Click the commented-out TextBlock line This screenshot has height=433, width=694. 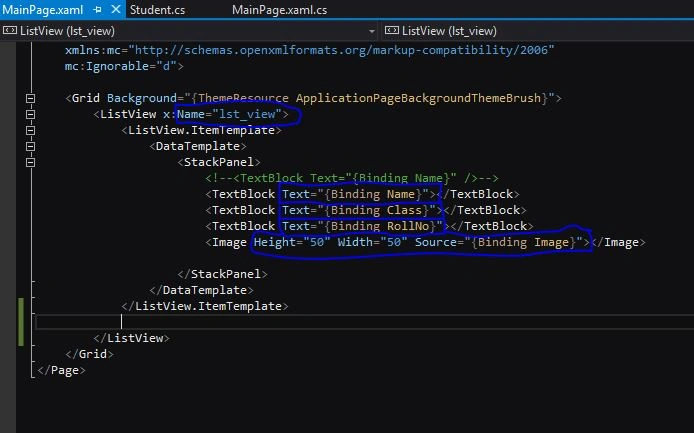click(352, 178)
